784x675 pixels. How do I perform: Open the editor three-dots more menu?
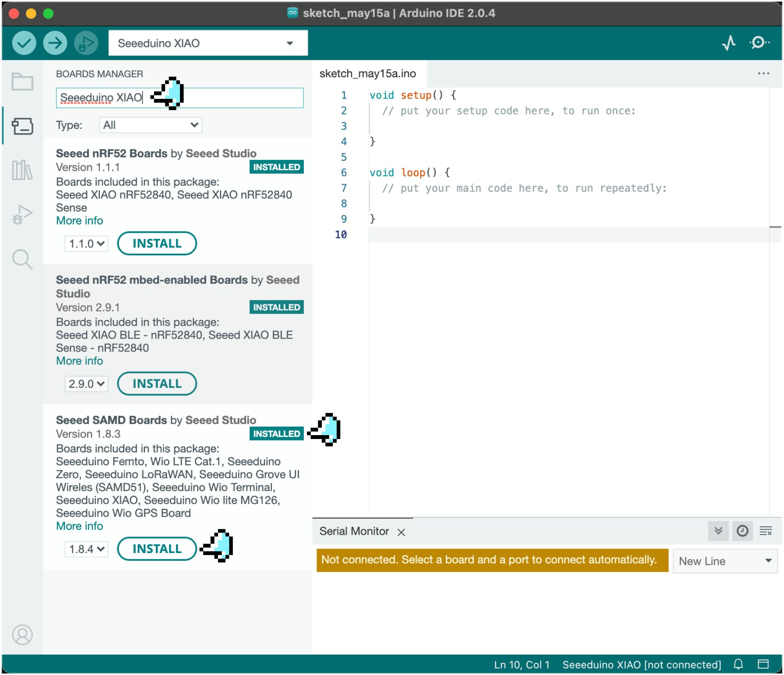(763, 73)
